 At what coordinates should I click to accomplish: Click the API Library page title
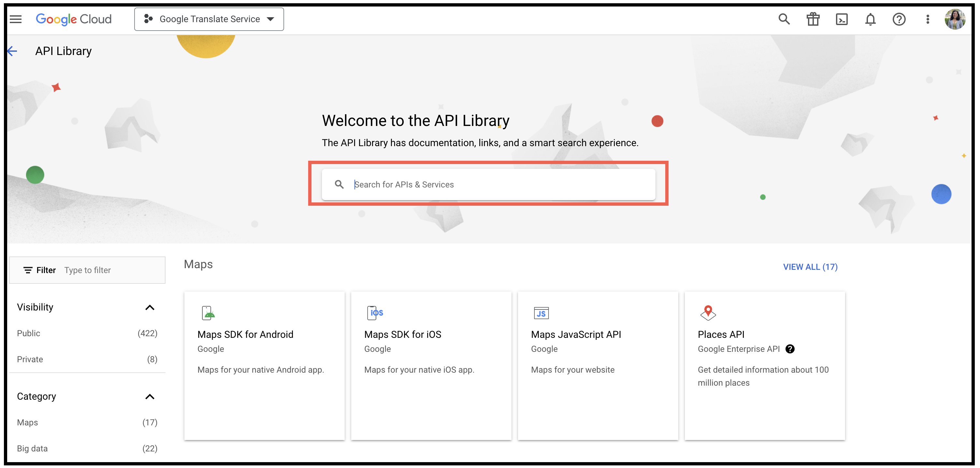[64, 51]
